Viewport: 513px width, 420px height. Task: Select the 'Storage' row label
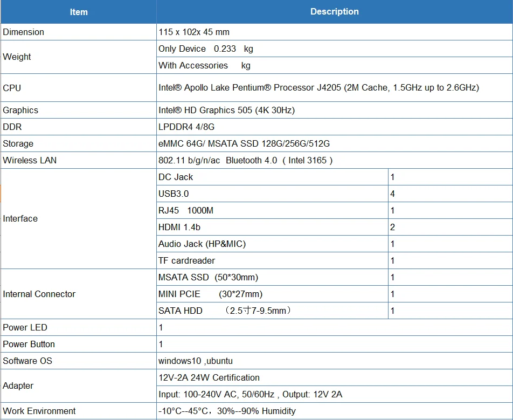(79, 143)
